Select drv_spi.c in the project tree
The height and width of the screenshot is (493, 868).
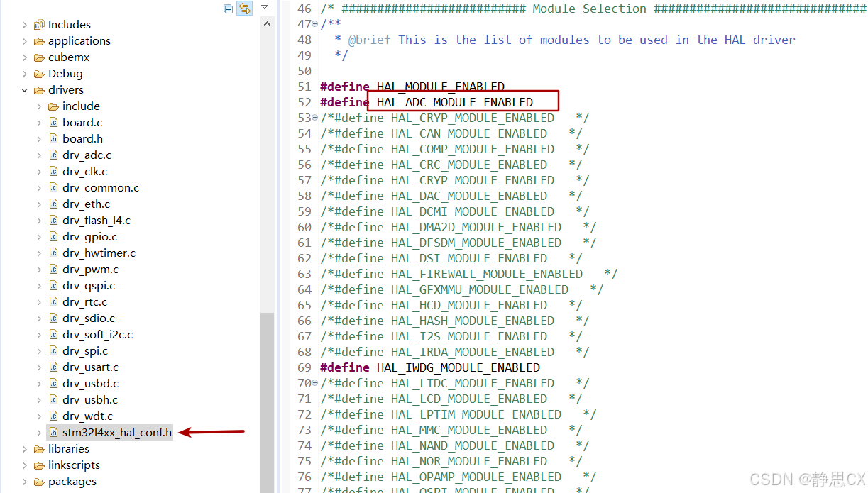pyautogui.click(x=85, y=351)
